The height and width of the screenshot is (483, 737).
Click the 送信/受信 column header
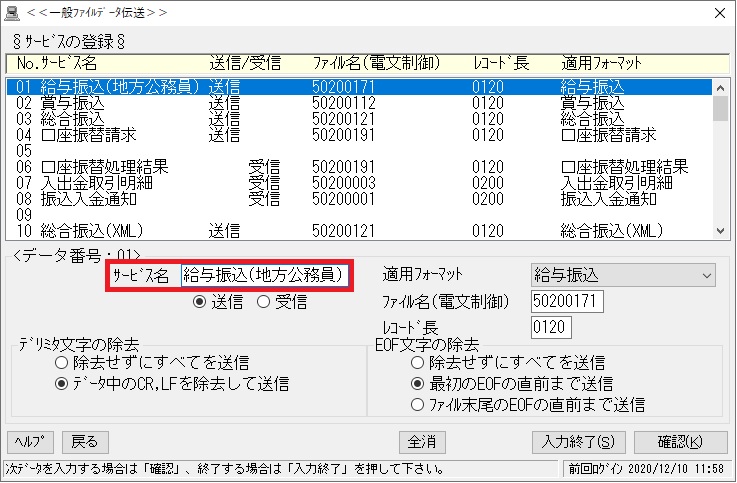point(245,63)
